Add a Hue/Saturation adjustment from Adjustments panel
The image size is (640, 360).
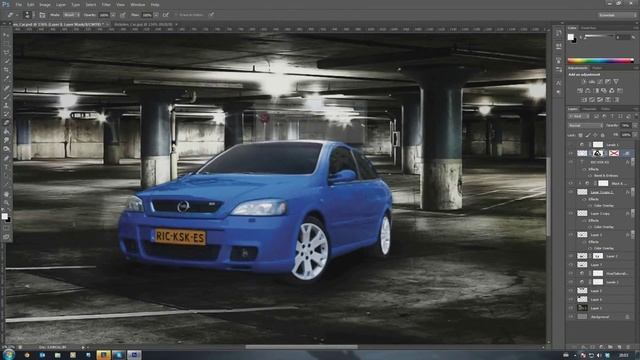pyautogui.click(x=580, y=91)
